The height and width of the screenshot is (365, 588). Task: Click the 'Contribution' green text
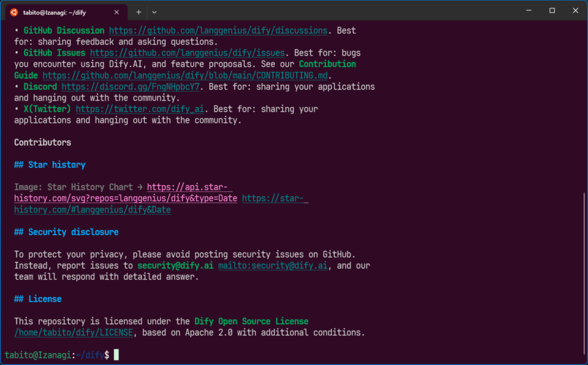click(x=327, y=64)
